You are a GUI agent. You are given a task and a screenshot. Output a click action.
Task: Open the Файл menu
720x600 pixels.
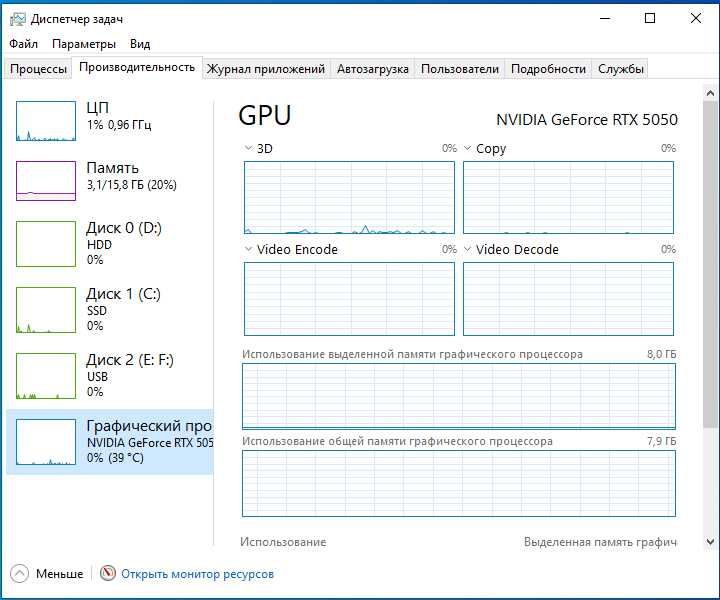tap(23, 44)
